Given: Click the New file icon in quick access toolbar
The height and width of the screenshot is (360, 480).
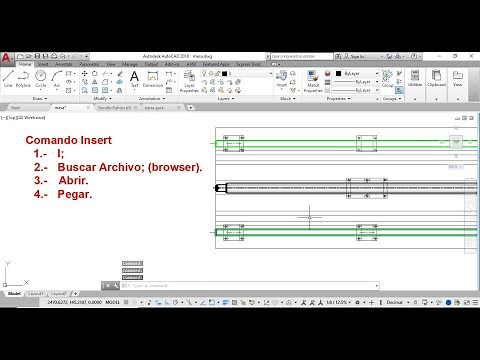Looking at the screenshot, I should pyautogui.click(x=20, y=56).
